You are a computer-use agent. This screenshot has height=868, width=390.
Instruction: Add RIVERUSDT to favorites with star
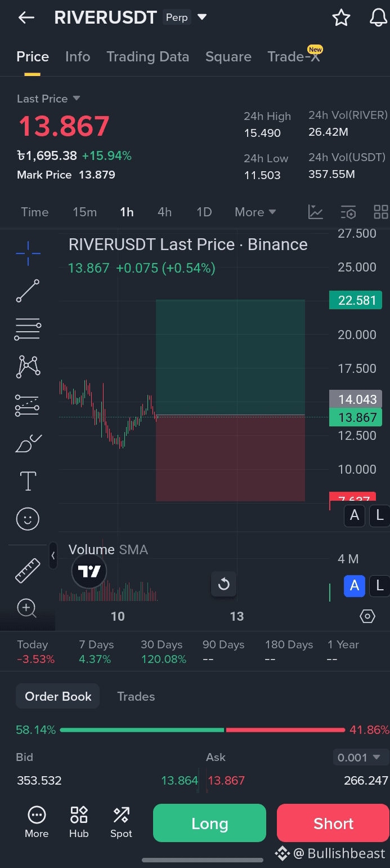click(341, 18)
